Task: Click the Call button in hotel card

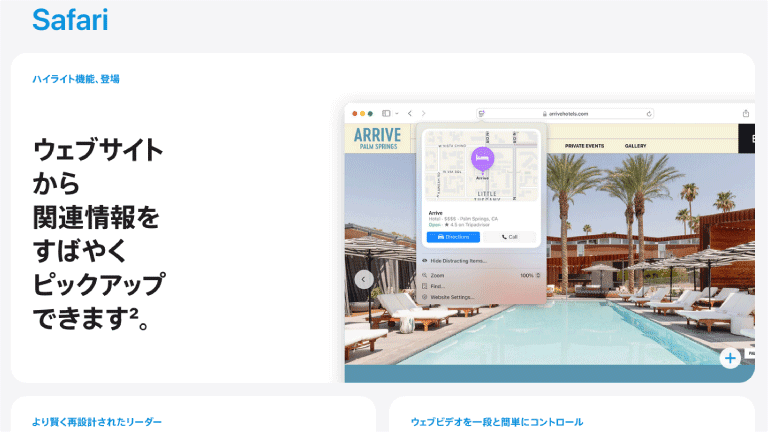Action: (x=509, y=237)
